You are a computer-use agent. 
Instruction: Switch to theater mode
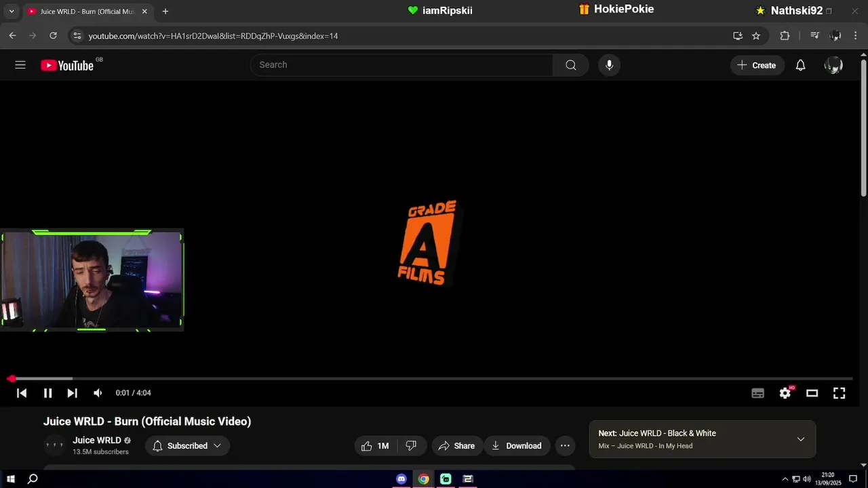pyautogui.click(x=812, y=393)
